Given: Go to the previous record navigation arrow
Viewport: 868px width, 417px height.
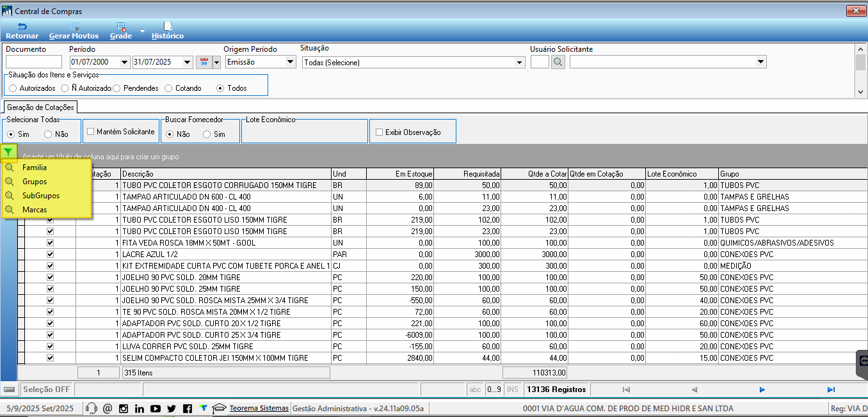Looking at the screenshot, I should pos(695,389).
